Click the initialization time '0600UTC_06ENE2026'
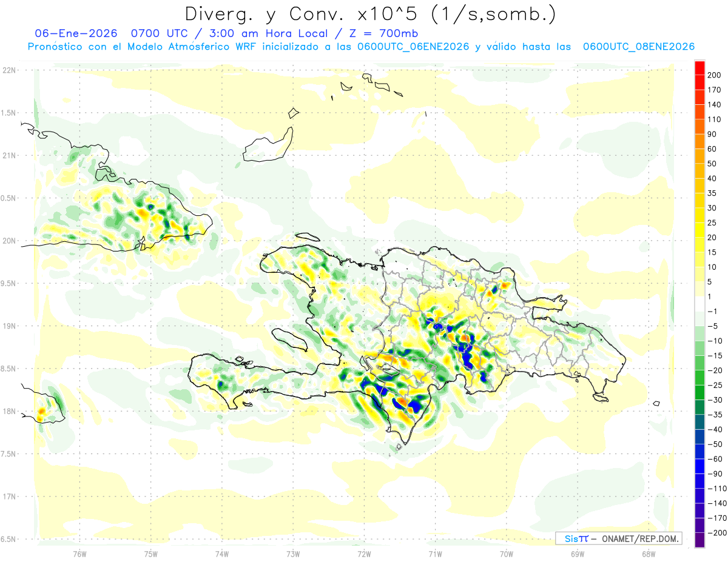The width and height of the screenshot is (728, 562). coord(413,47)
